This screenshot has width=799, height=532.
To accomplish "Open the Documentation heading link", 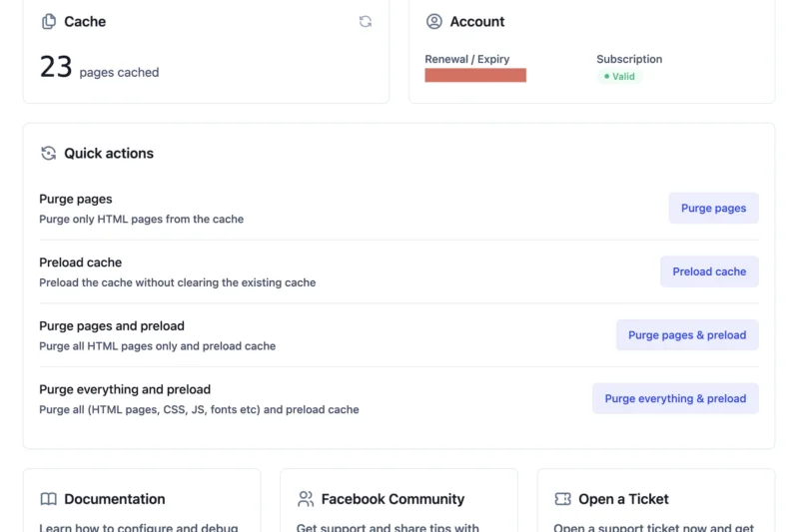I will (114, 499).
